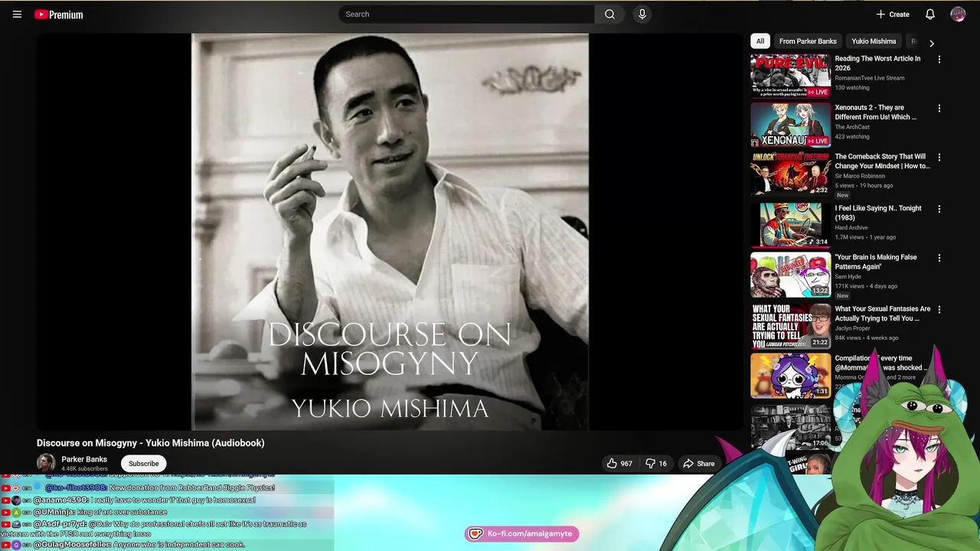
Task: Click New donation chat message
Action: click(160, 487)
